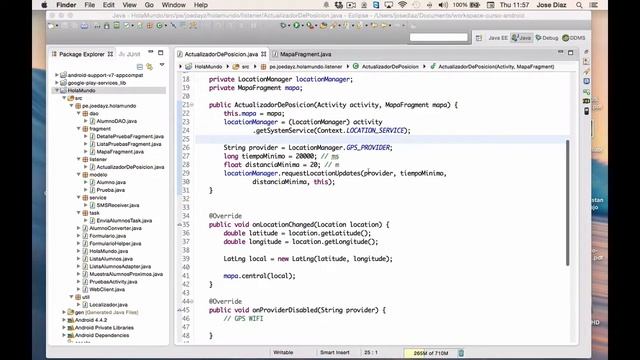Viewport: 640px width, 360px height.
Task: Minimize the Package Explorer panel
Action: click(x=151, y=52)
